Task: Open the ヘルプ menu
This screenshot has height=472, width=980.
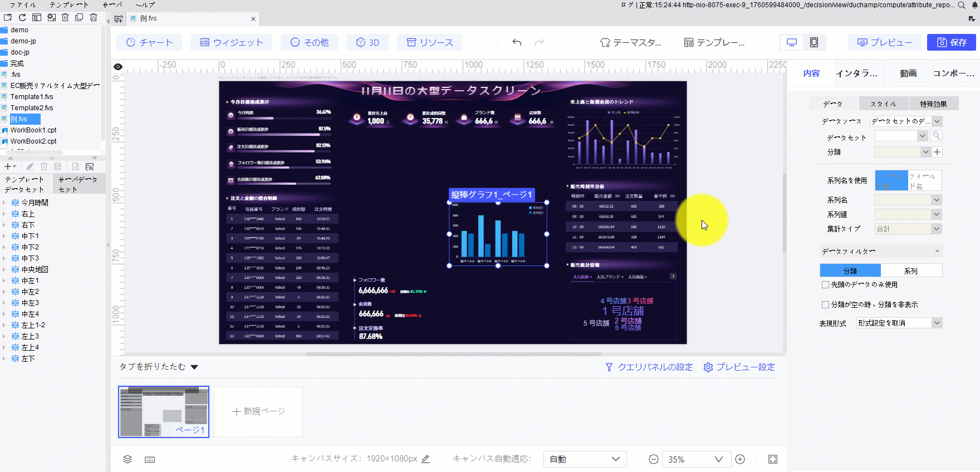Action: pos(145,5)
